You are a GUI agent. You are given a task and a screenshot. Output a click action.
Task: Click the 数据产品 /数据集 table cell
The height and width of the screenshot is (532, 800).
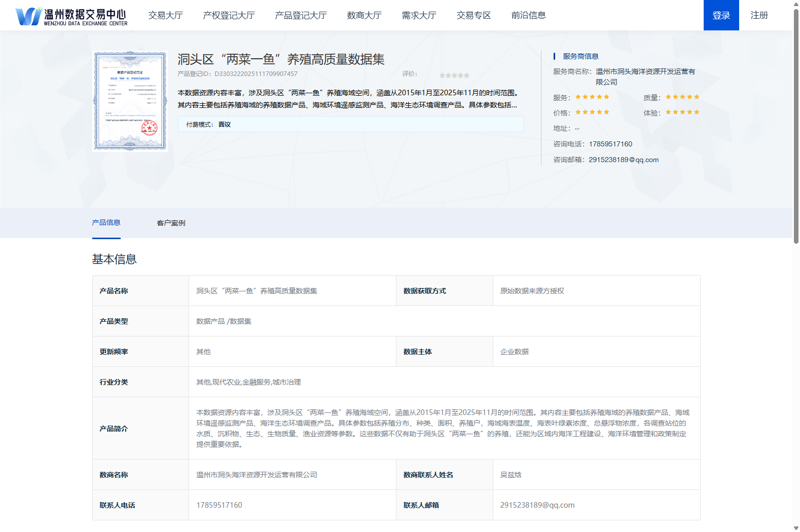pyautogui.click(x=444, y=321)
